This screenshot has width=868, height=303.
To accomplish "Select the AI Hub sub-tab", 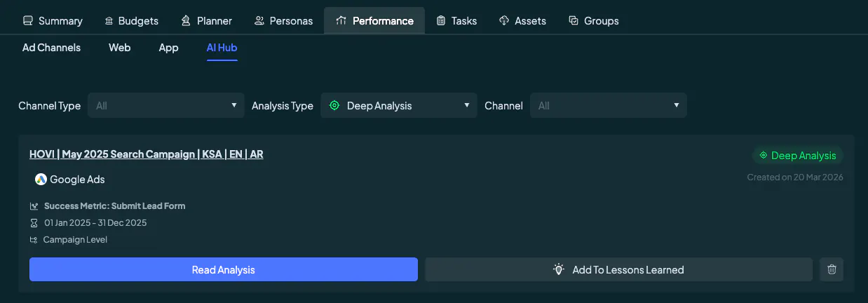I will pyautogui.click(x=222, y=48).
